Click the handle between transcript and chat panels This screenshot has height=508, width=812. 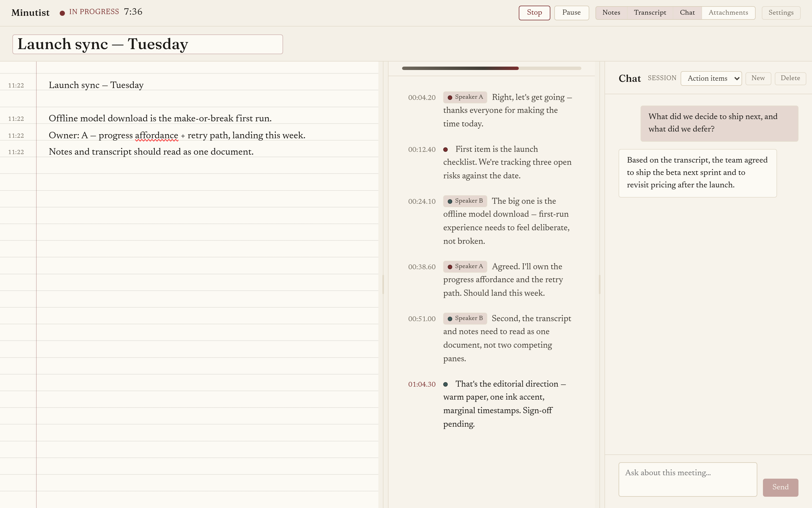tap(600, 284)
